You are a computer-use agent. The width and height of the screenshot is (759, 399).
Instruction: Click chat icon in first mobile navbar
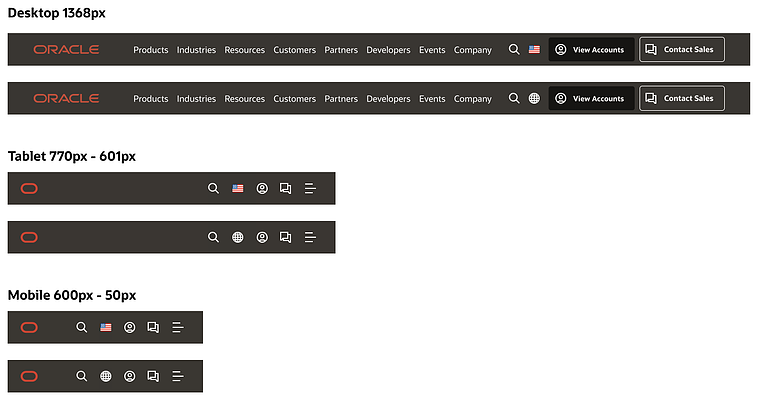click(153, 327)
